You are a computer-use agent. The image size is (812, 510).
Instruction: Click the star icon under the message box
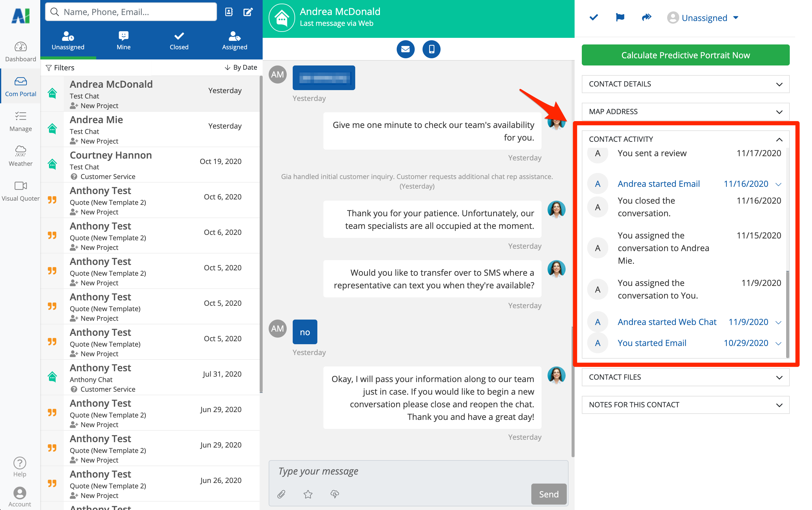pyautogui.click(x=308, y=494)
